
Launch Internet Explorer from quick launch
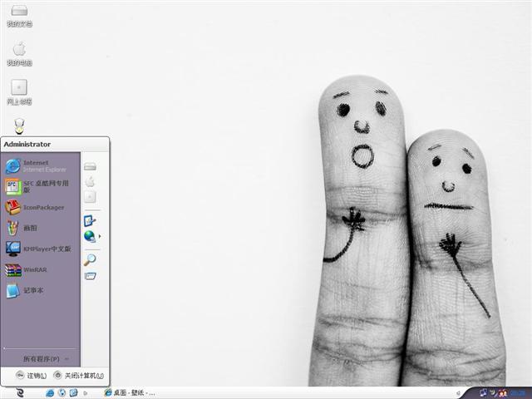click(x=50, y=393)
